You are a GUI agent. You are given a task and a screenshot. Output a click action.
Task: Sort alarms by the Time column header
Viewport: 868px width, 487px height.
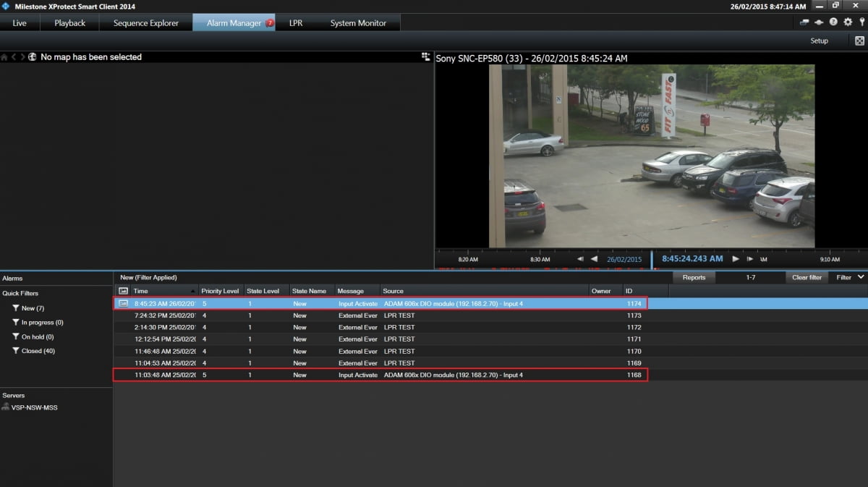coord(141,291)
